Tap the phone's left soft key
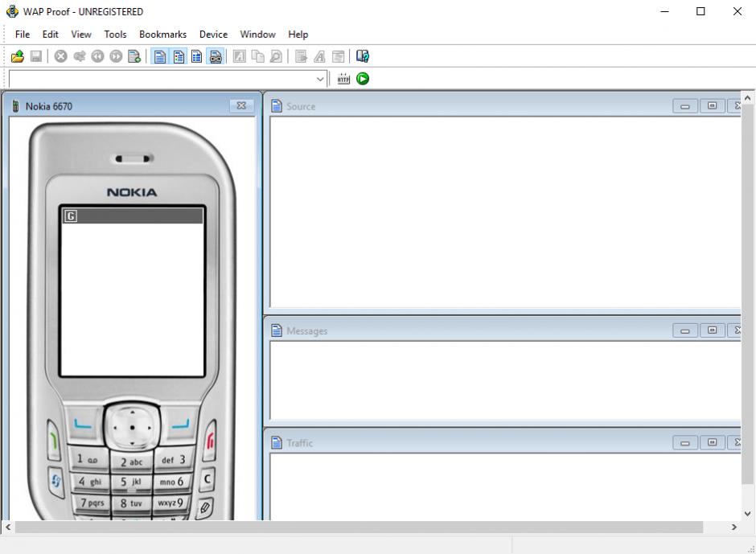This screenshot has height=554, width=756. pos(83,425)
